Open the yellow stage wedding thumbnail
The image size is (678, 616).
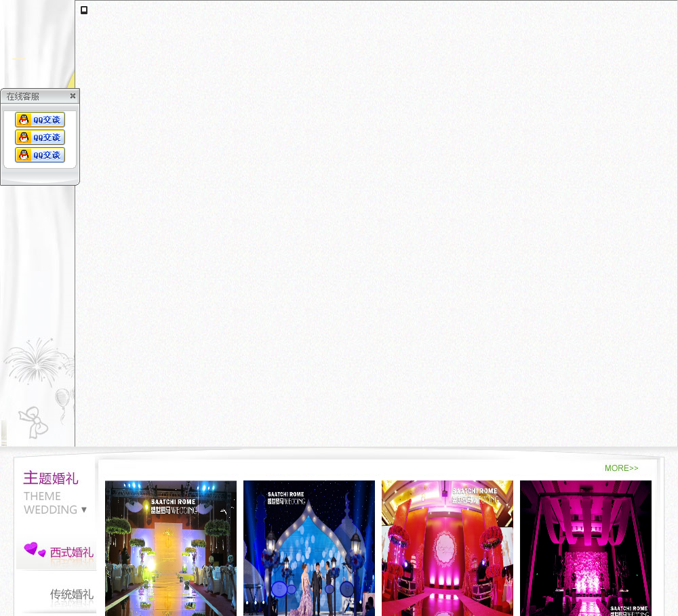(x=171, y=548)
